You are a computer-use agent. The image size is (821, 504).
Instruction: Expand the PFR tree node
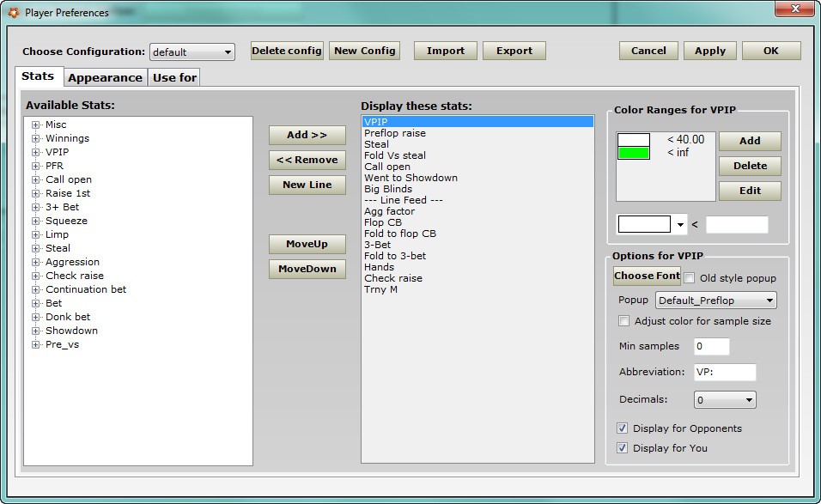(35, 166)
